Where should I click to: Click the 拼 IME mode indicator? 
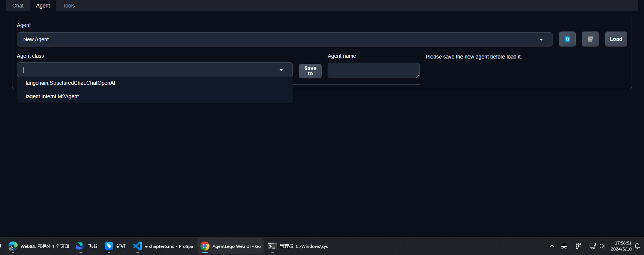pos(578,246)
